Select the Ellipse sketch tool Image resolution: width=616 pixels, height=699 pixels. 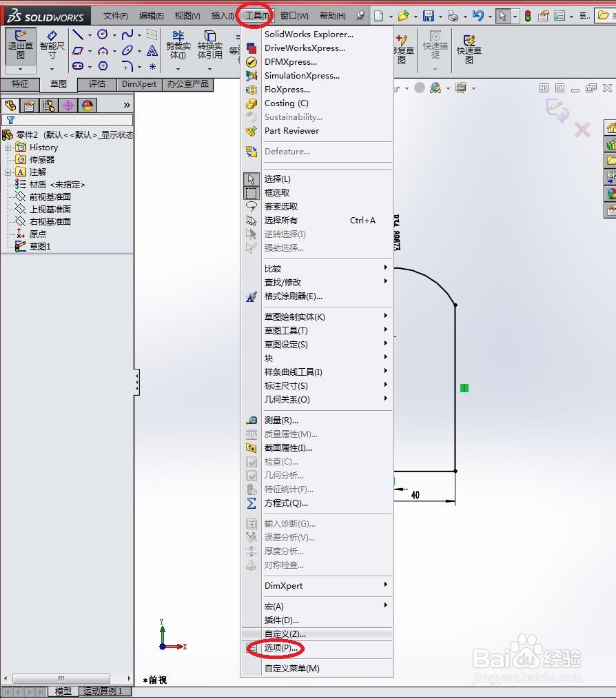point(127,51)
